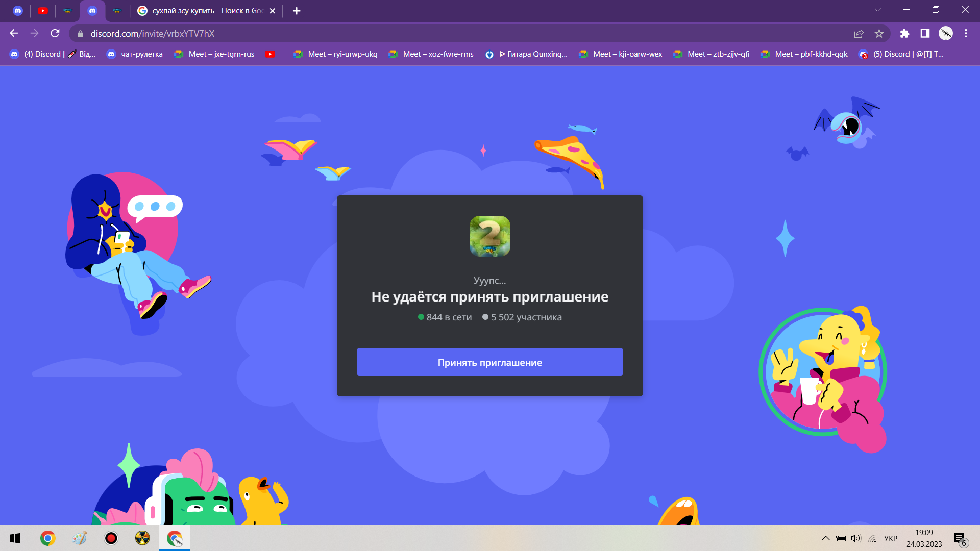Click the browser forward arrow
This screenshot has width=980, height=551.
click(x=34, y=33)
